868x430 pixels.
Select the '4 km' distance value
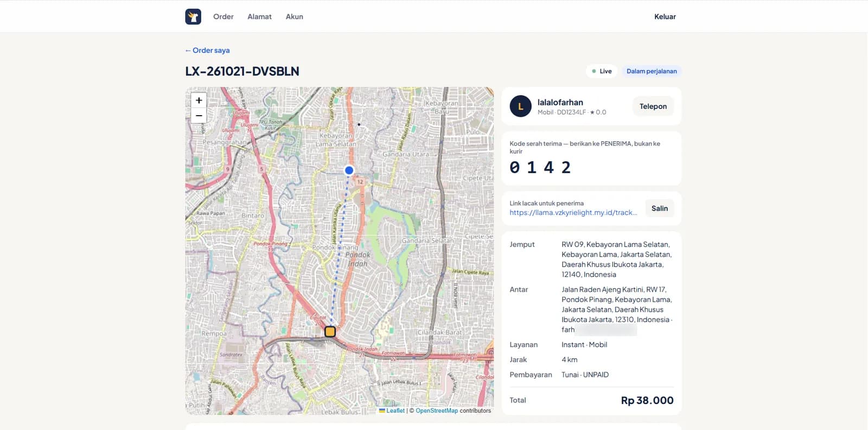point(570,359)
